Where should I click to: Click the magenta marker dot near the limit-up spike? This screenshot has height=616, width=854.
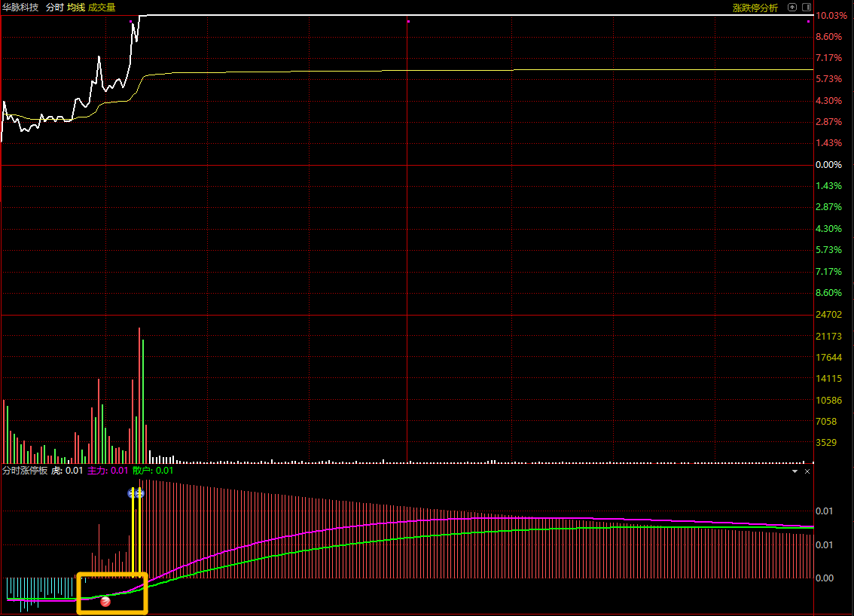point(131,21)
